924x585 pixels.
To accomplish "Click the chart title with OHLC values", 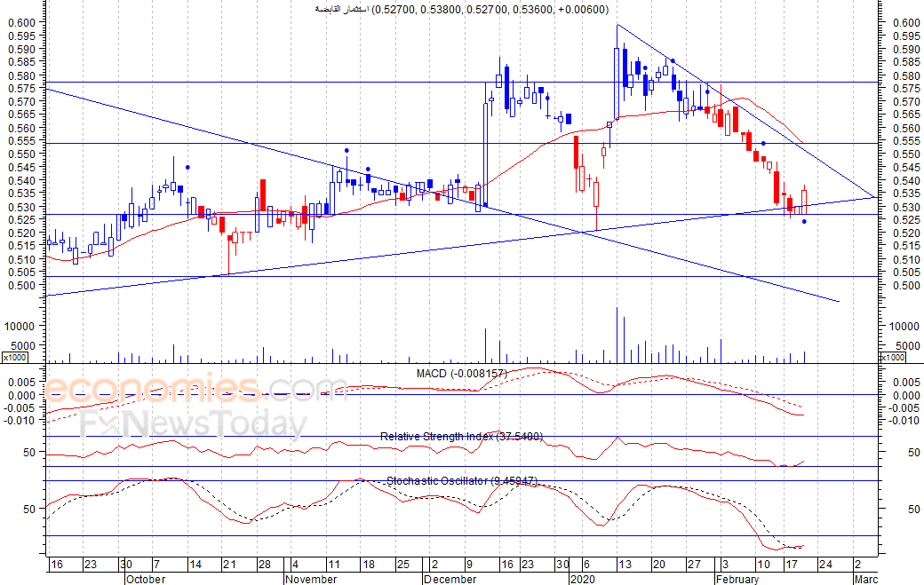I will (x=462, y=9).
